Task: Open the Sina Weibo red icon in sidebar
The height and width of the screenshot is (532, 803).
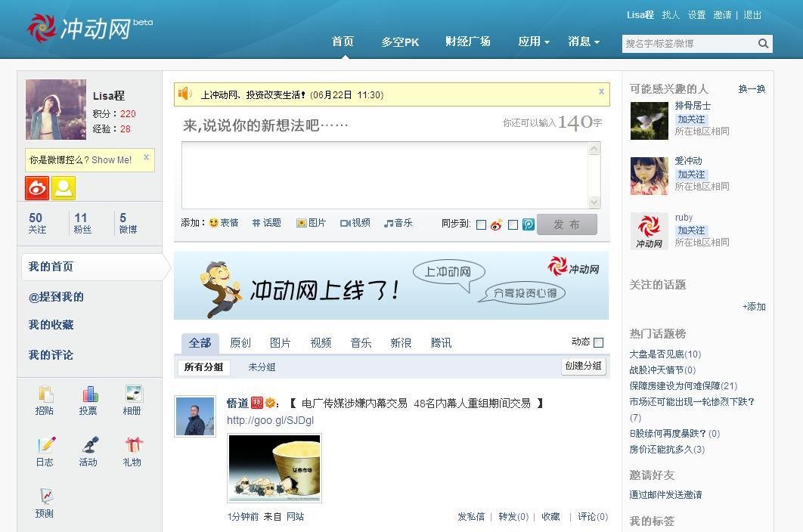Action: pos(37,188)
